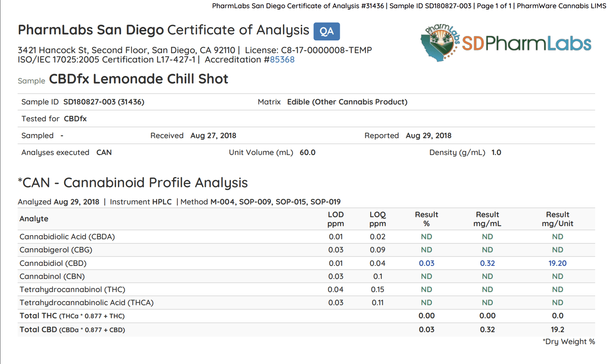
Task: Click the Cannabigerol (CBG) row label
Action: tap(56, 250)
